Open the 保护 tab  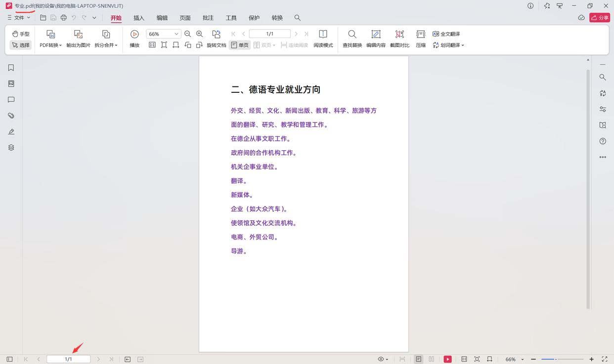tap(254, 18)
